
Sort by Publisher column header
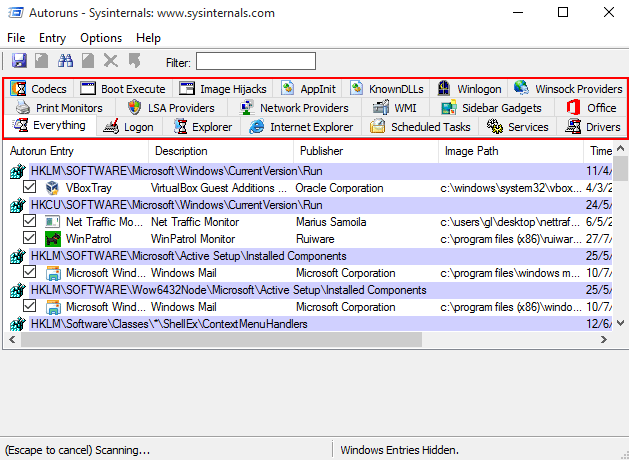tap(366, 151)
